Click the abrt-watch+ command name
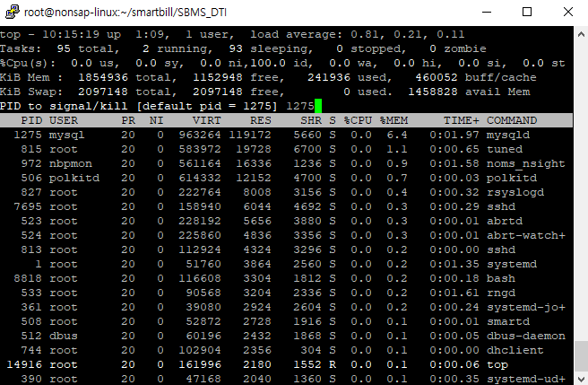This screenshot has width=588, height=385. pyautogui.click(x=526, y=235)
